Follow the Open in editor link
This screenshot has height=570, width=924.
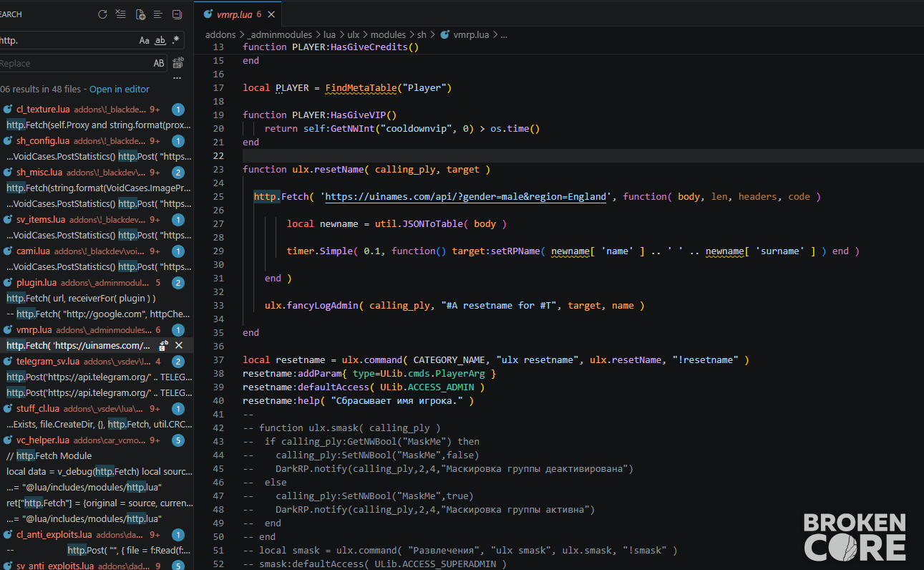[x=120, y=90]
